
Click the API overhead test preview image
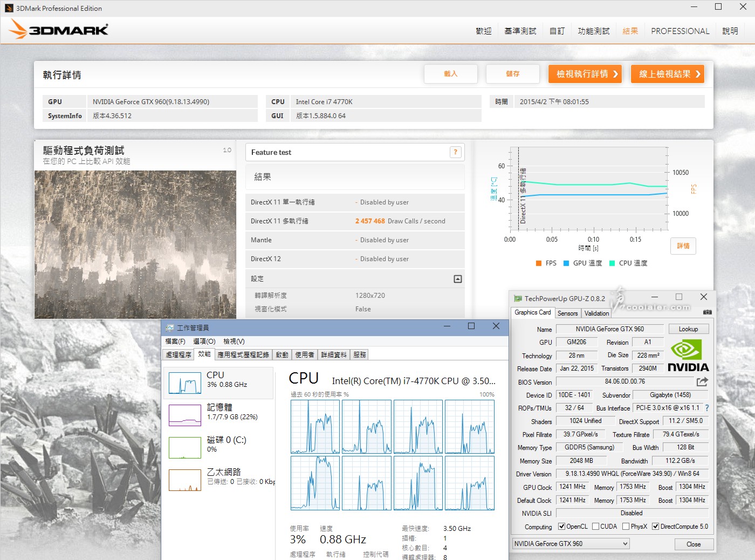(x=135, y=244)
